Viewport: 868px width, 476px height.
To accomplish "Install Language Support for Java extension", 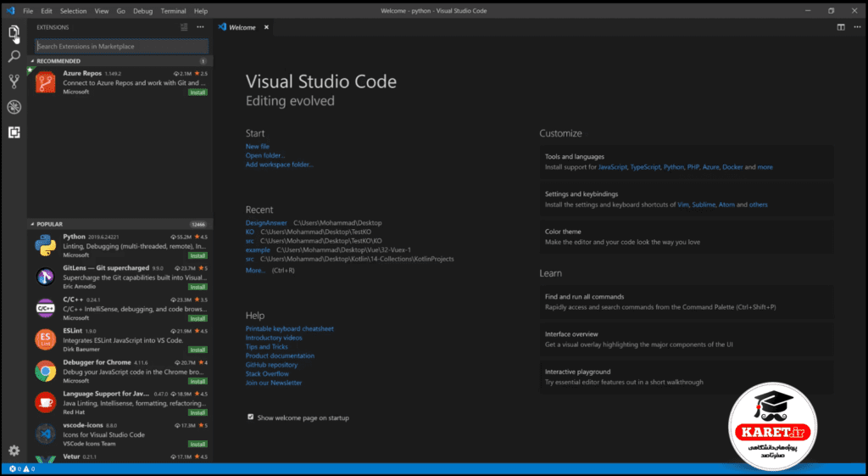I will [x=198, y=413].
